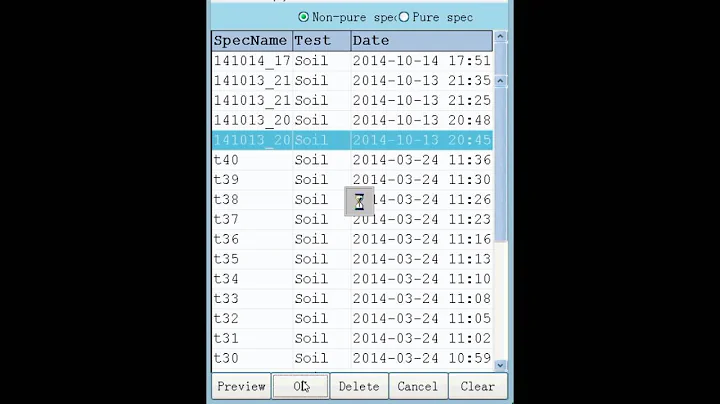Click the date 2014-03-24 11:08
This screenshot has width=720, height=404.
(422, 298)
